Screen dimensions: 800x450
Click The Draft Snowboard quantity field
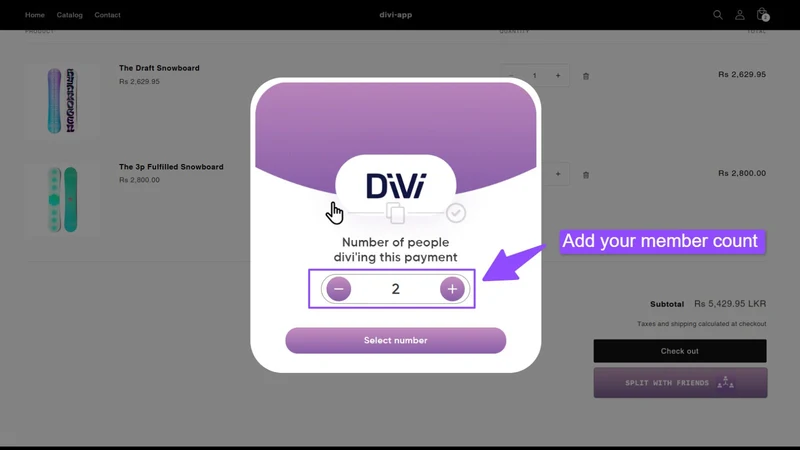[535, 76]
